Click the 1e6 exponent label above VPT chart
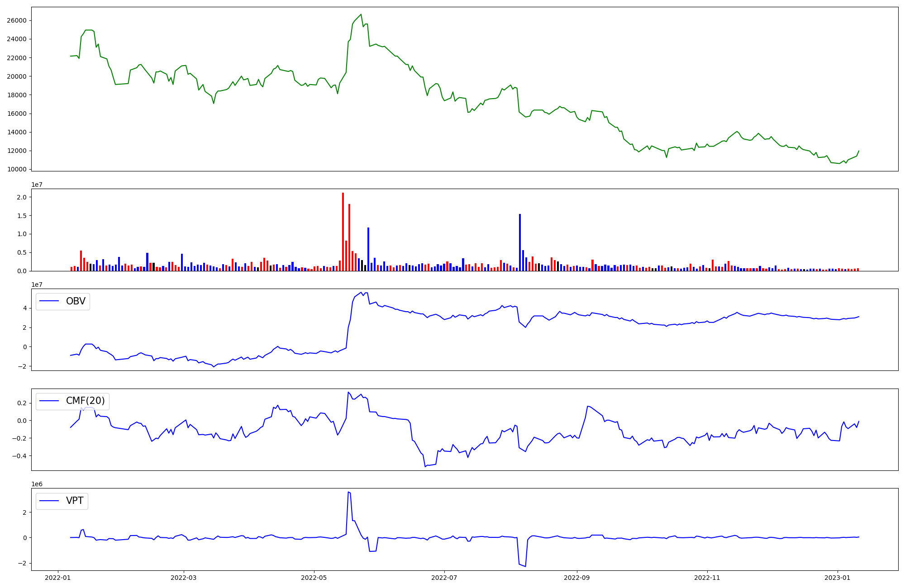The image size is (905, 588). [x=37, y=484]
